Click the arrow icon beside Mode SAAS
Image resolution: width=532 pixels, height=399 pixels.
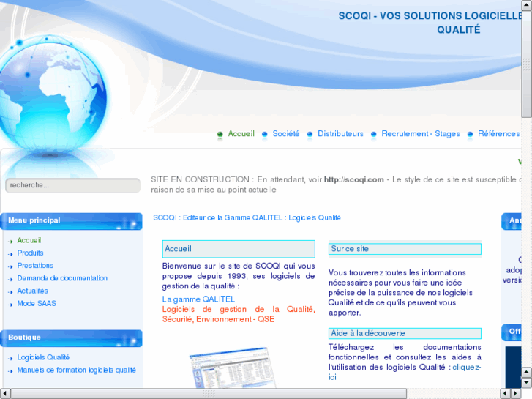tap(10, 305)
